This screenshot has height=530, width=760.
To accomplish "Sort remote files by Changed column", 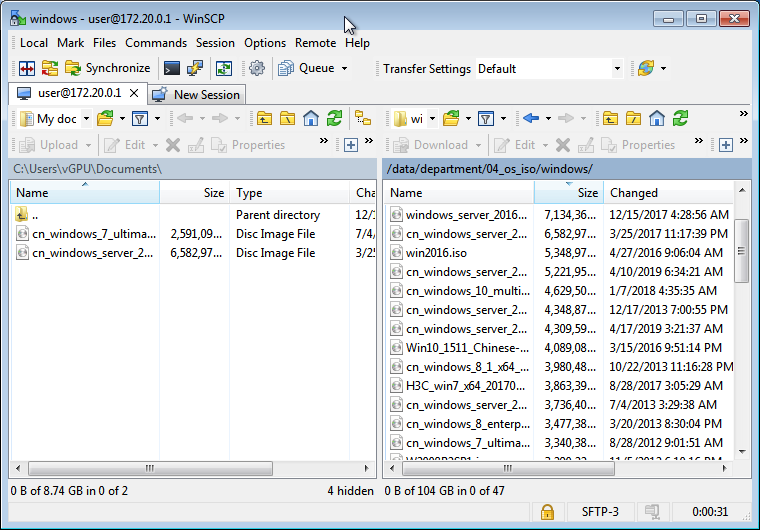I will [669, 193].
